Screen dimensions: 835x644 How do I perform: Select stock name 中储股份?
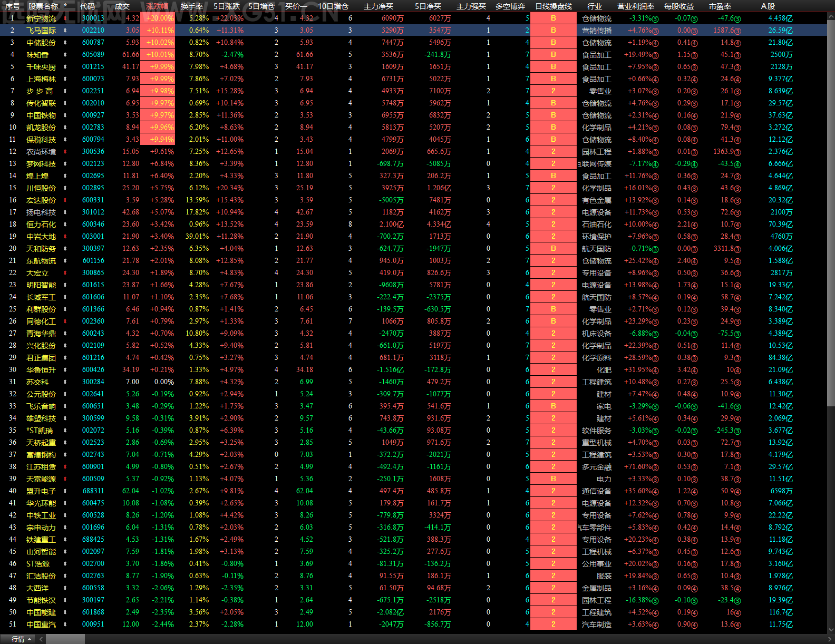[x=41, y=43]
